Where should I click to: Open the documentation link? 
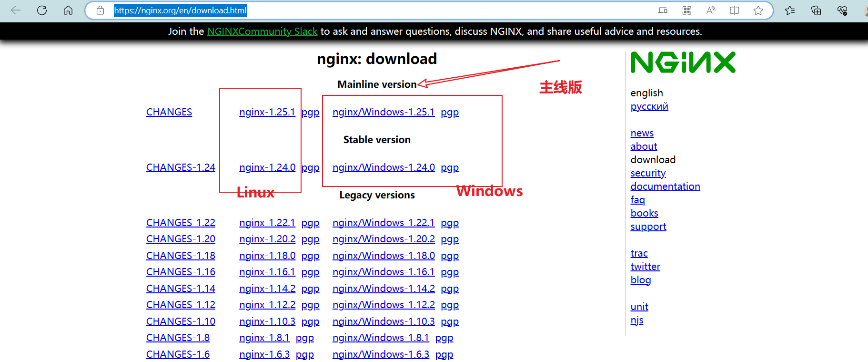tap(665, 186)
